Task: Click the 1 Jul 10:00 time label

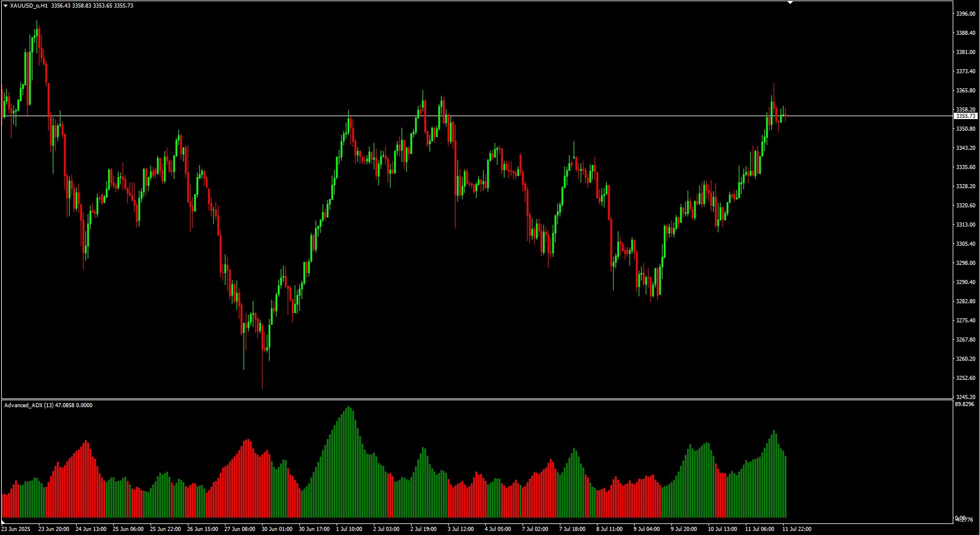Action: (349, 529)
